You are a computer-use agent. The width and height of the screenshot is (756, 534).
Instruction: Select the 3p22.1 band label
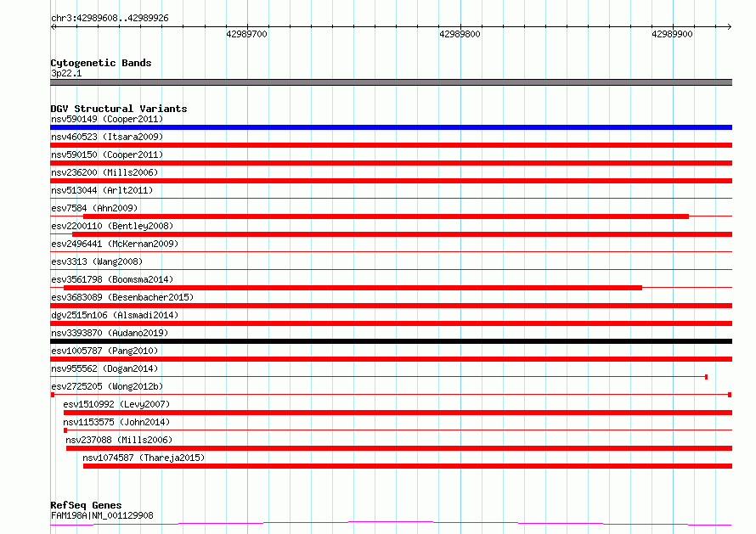coord(66,73)
